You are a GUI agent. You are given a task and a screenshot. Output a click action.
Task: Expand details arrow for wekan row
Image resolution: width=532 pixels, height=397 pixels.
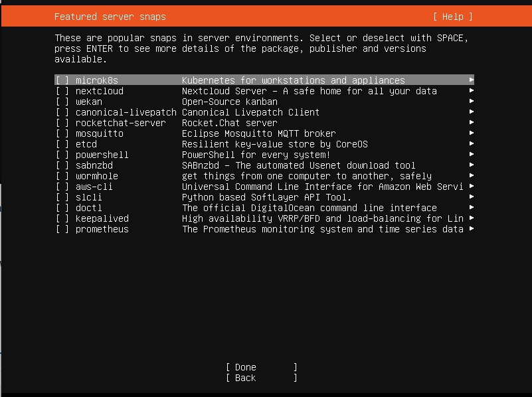point(472,101)
